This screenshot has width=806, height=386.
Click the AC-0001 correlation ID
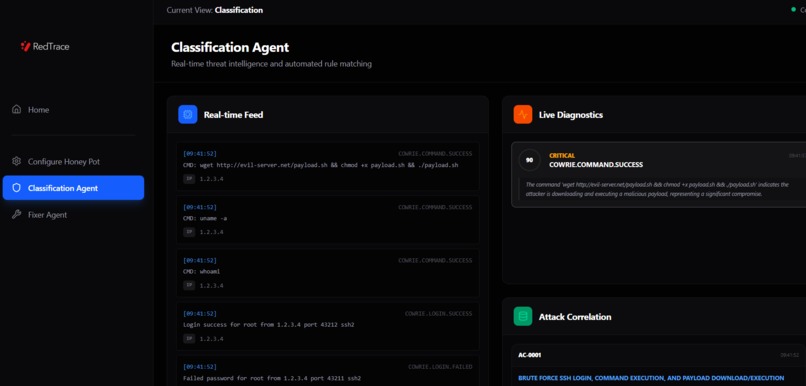point(529,355)
